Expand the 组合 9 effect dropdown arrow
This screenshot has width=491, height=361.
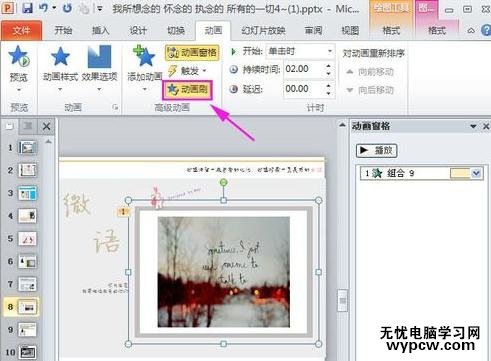click(476, 173)
